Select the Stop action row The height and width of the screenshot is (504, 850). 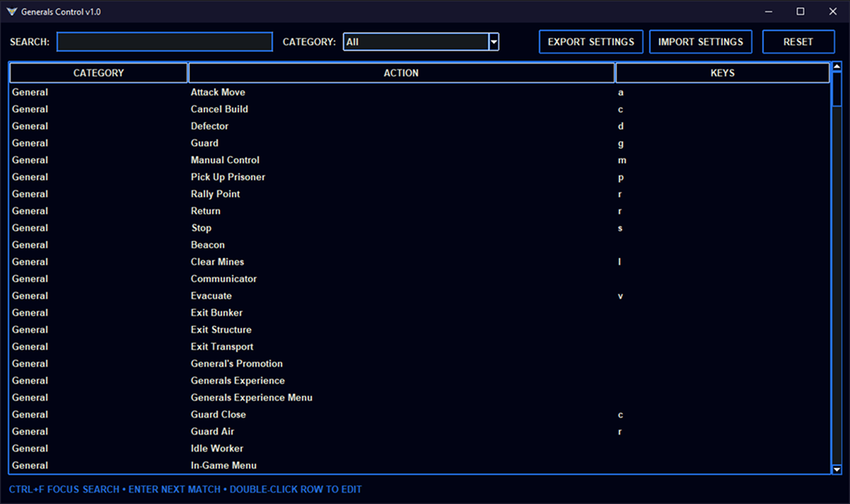(419, 228)
